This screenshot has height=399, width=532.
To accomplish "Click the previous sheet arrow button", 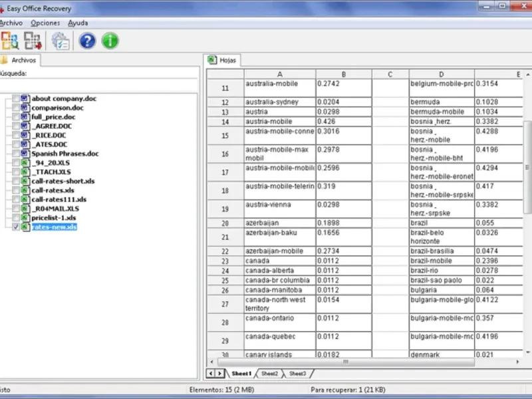I will click(211, 374).
